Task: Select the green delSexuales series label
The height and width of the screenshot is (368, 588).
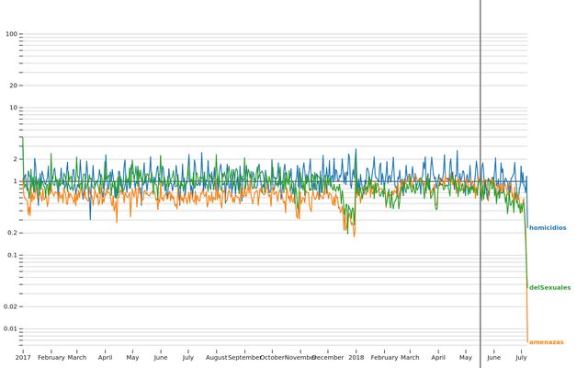Action: 549,288
